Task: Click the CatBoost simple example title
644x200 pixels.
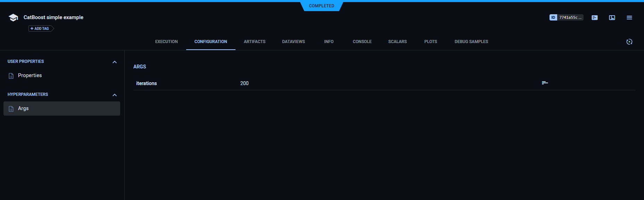Action: [53, 17]
